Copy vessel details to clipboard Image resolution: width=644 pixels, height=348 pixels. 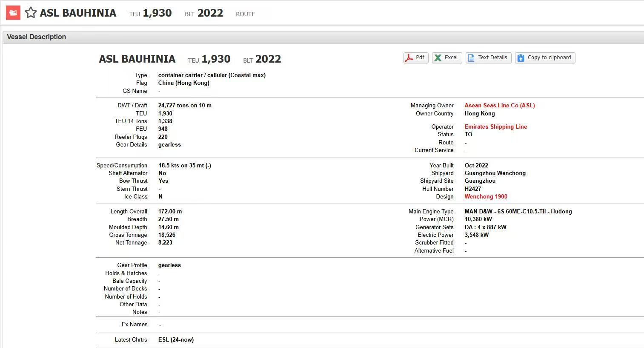pyautogui.click(x=545, y=58)
